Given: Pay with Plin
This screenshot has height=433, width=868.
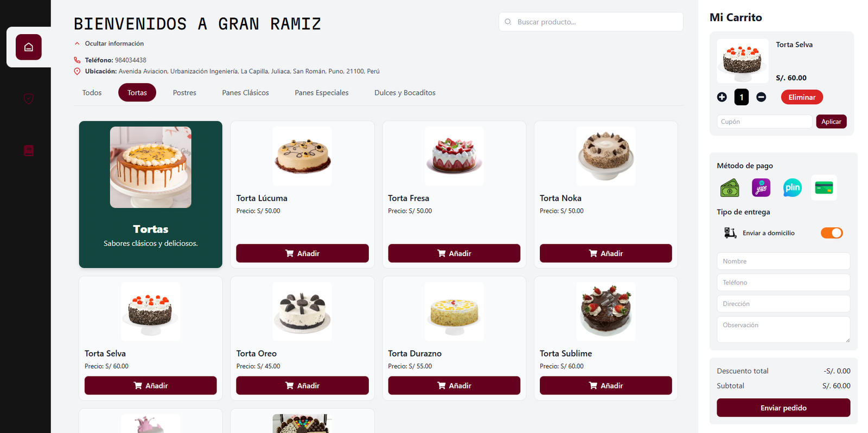Looking at the screenshot, I should (x=792, y=188).
